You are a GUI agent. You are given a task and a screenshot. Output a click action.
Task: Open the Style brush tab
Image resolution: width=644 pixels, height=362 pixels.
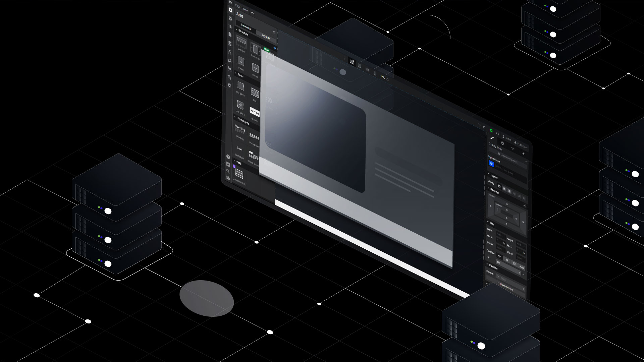[x=492, y=138]
